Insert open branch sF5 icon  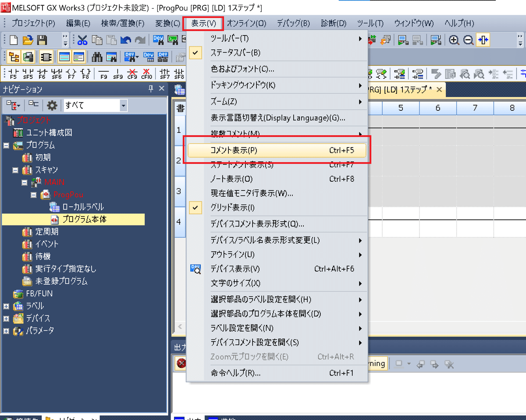click(28, 73)
